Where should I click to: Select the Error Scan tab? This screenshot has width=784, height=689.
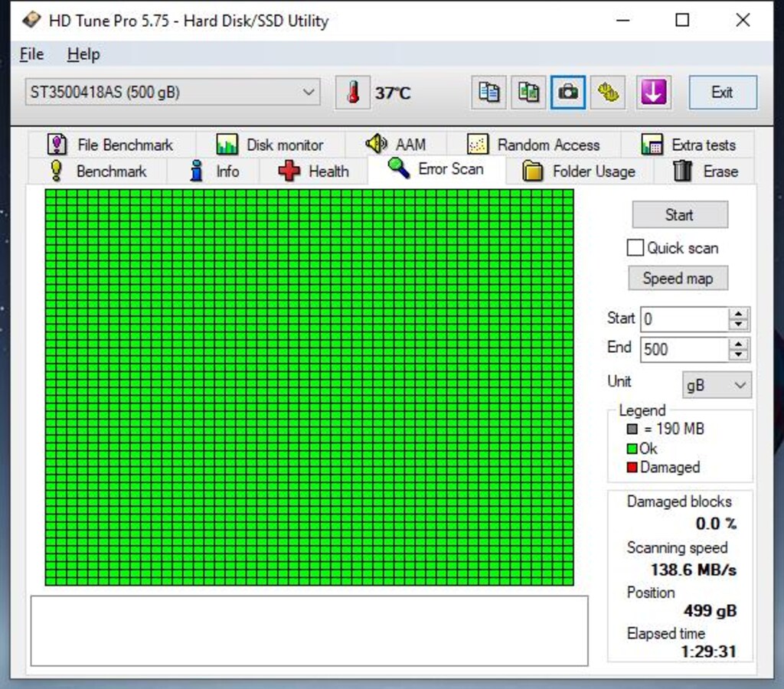click(436, 169)
